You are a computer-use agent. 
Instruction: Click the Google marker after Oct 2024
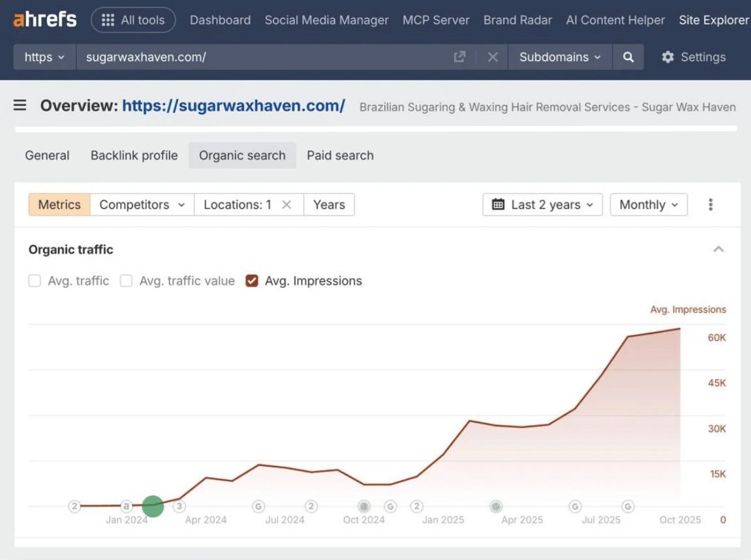390,506
